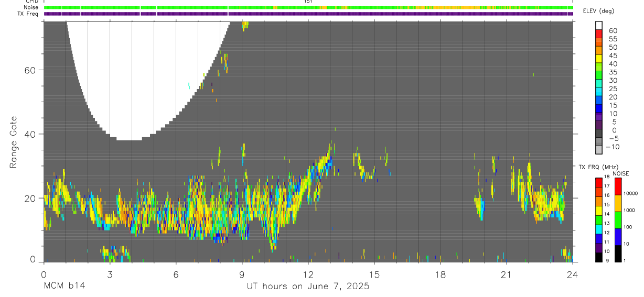Click the "-10" label on the ELEV colorbar
This screenshot has width=644, height=297.
point(611,147)
